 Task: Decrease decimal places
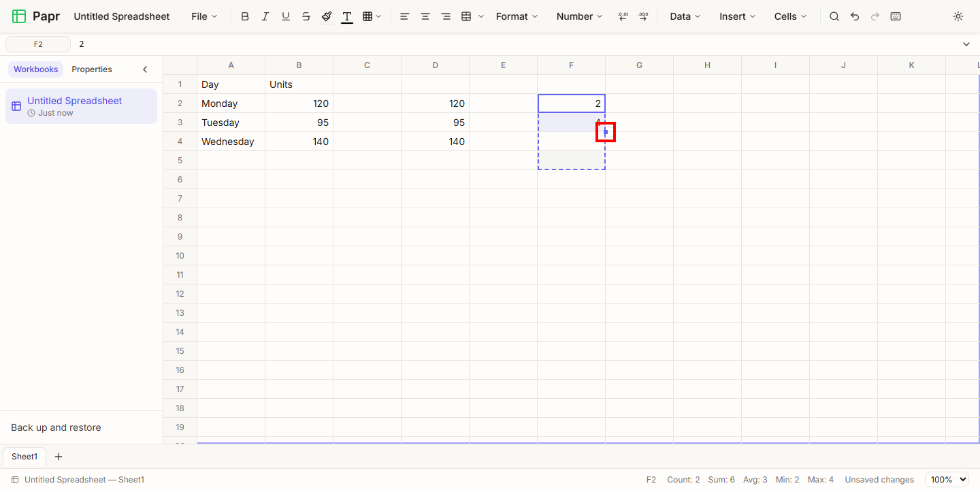pyautogui.click(x=623, y=16)
